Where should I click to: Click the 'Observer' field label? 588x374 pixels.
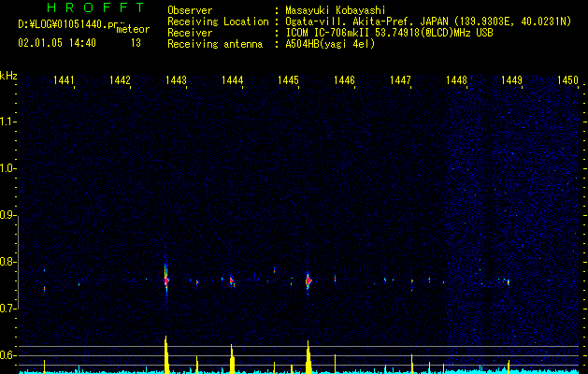coord(190,10)
